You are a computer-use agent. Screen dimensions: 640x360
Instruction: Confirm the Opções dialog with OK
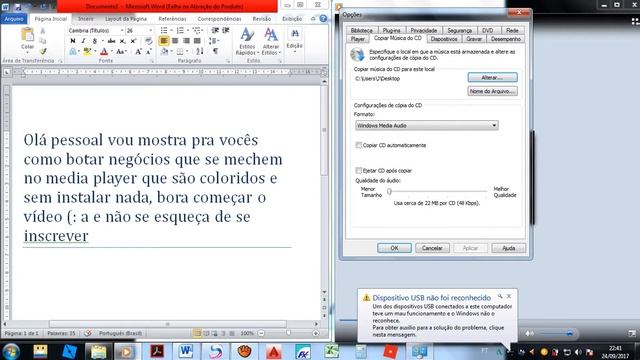pyautogui.click(x=394, y=248)
